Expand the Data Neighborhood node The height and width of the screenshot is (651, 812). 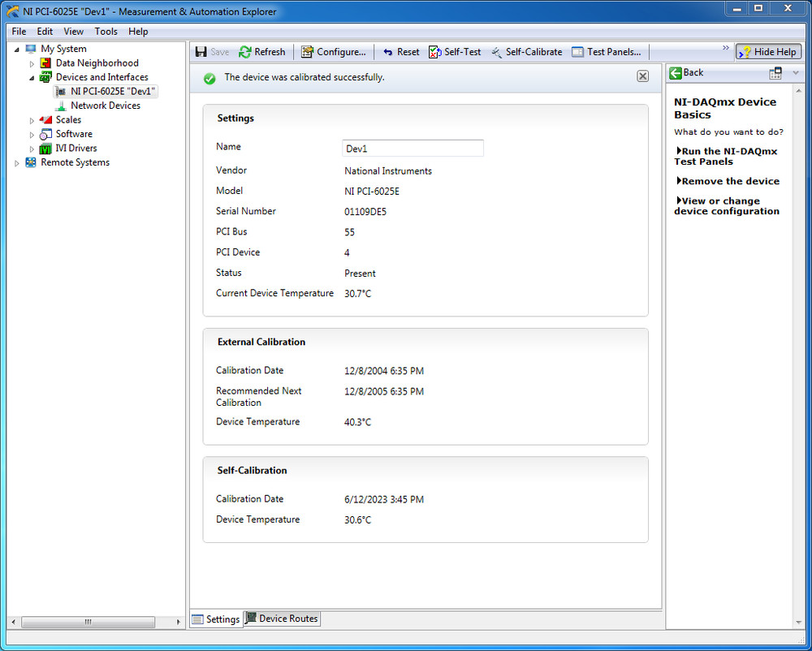click(x=32, y=63)
